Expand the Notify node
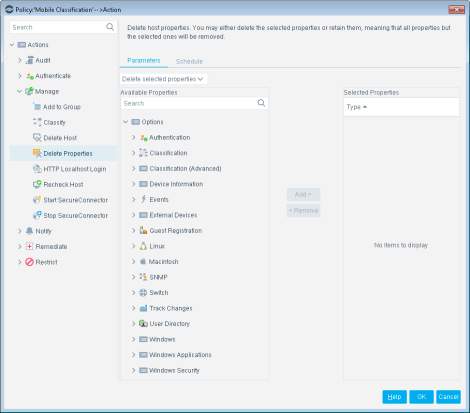Image resolution: width=470 pixels, height=413 pixels. 20,231
